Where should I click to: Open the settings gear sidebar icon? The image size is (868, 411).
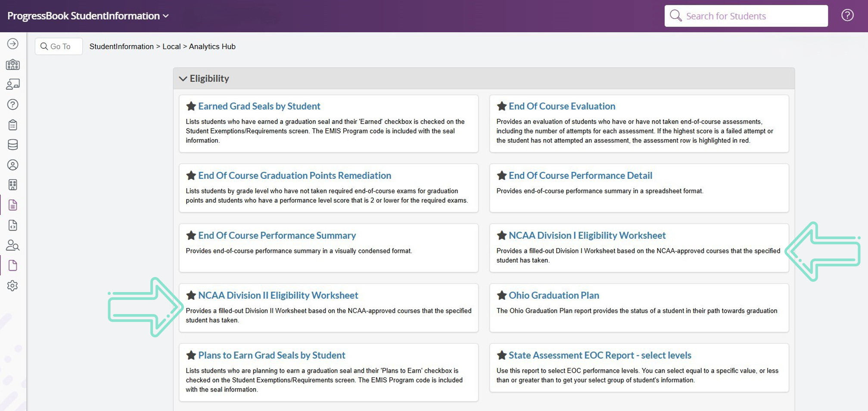pyautogui.click(x=13, y=286)
